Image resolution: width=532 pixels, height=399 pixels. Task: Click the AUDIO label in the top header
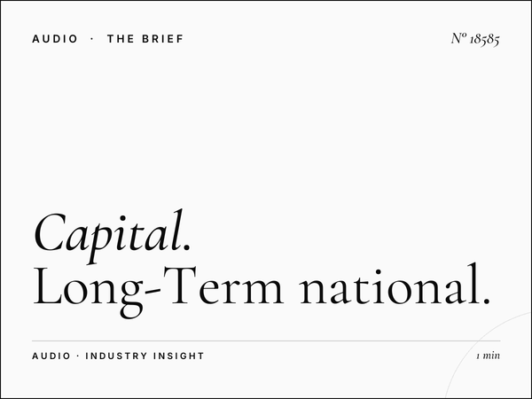point(55,39)
